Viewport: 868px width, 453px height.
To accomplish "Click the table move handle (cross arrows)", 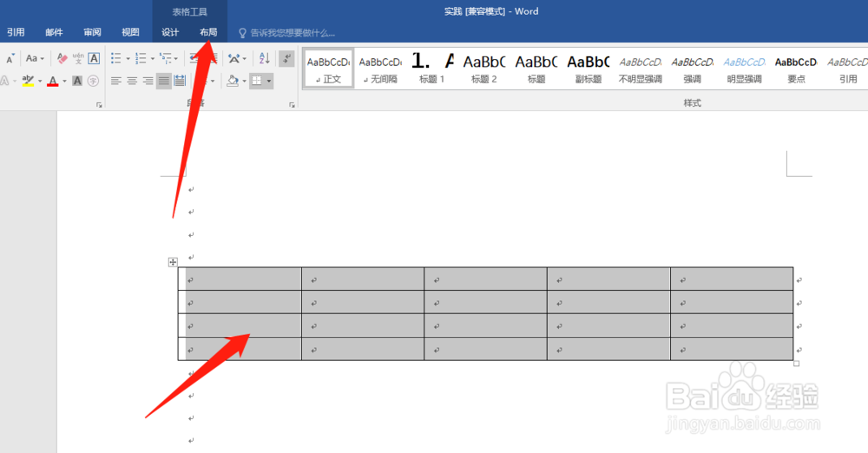I will (x=173, y=262).
